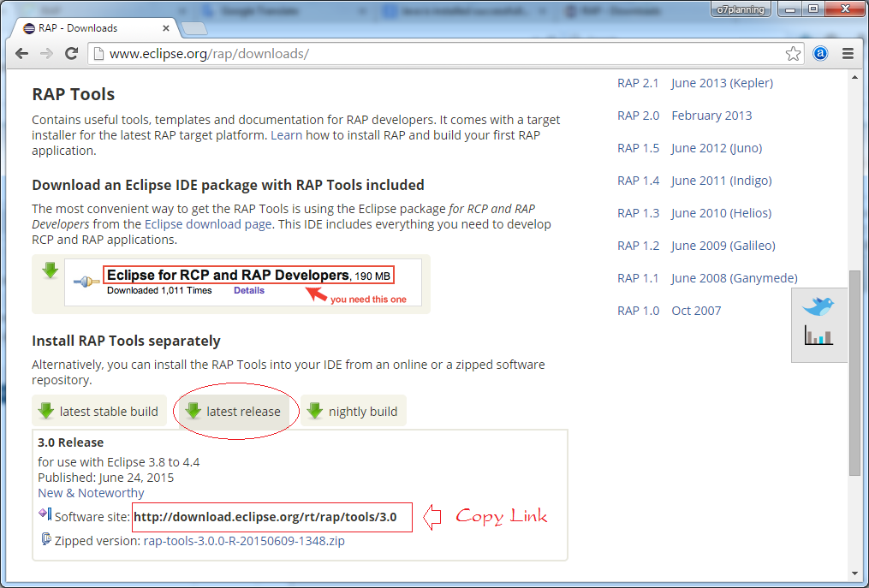Open June 2010 (Helios) link
Screen dimensions: 869x588
(722, 213)
